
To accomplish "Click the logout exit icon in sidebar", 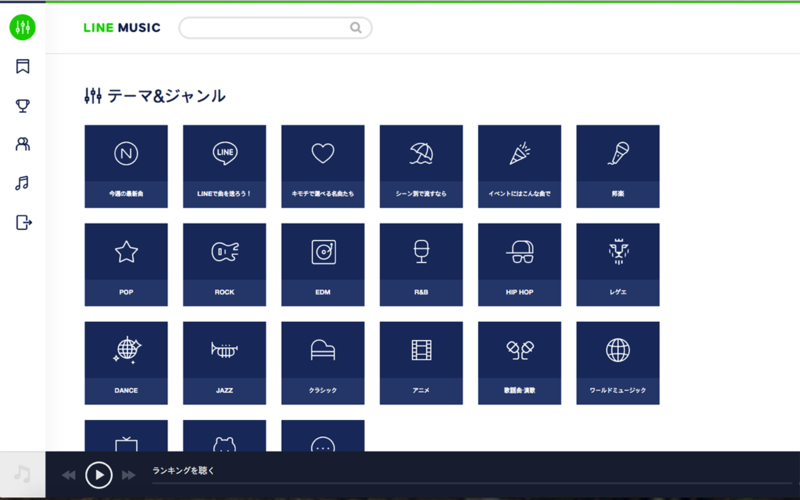I will point(23,222).
